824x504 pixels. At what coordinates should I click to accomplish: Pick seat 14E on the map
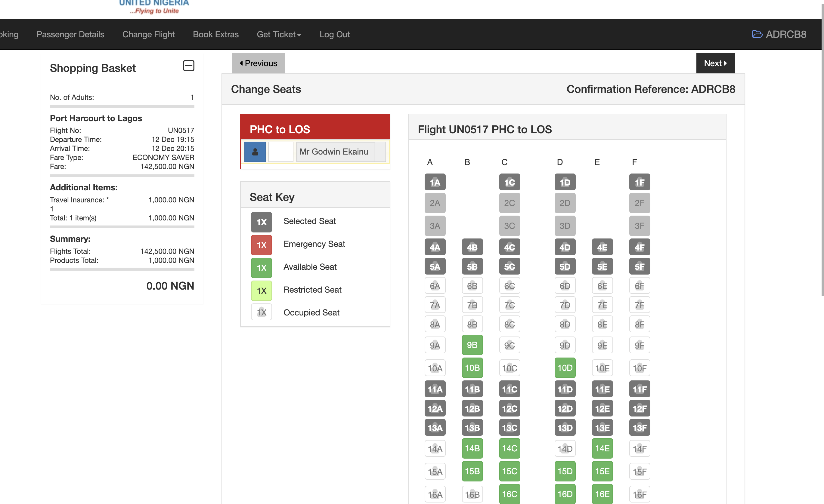click(602, 448)
